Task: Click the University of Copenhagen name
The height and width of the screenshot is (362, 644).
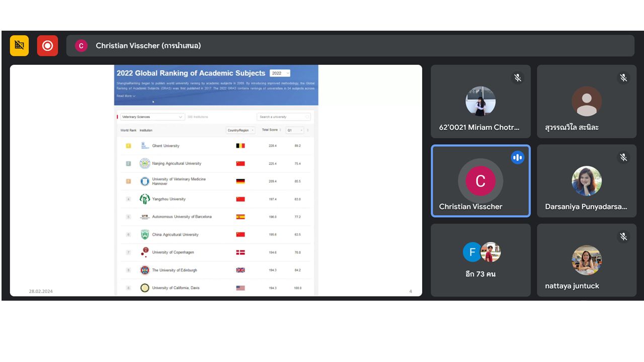Action: [173, 252]
